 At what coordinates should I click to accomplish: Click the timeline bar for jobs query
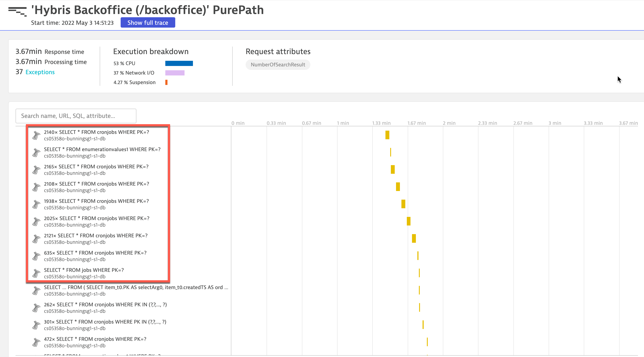[419, 273]
